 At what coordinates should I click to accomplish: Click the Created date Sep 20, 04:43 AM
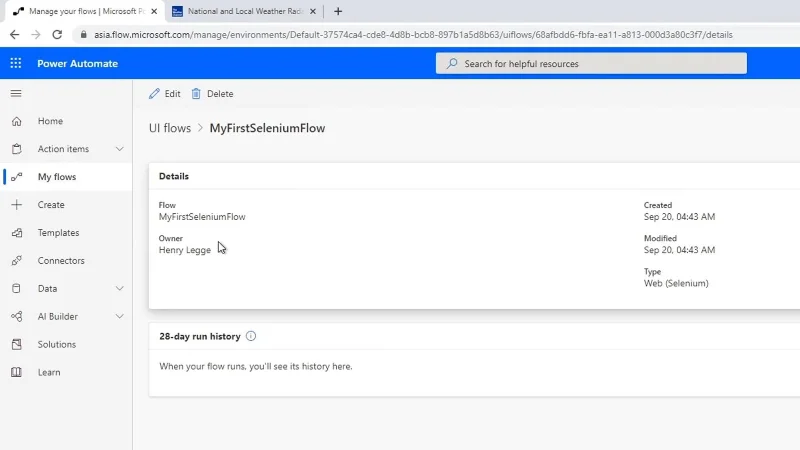click(x=679, y=217)
